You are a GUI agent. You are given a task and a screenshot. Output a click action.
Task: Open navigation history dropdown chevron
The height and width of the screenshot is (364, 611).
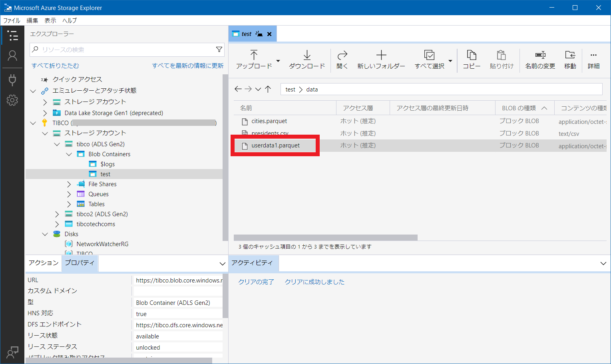[x=258, y=89]
